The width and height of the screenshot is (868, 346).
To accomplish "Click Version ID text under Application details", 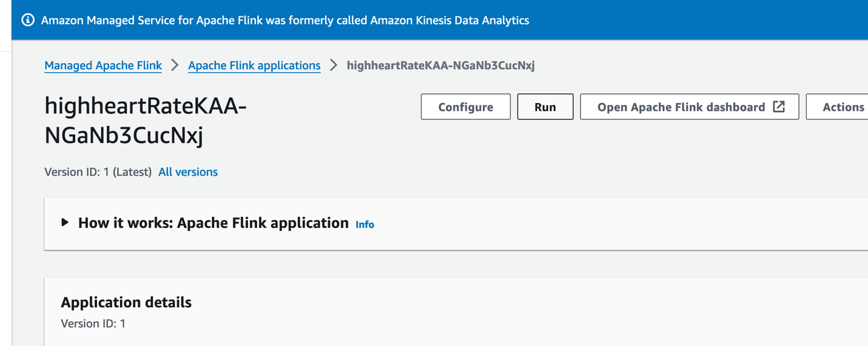I will click(93, 324).
